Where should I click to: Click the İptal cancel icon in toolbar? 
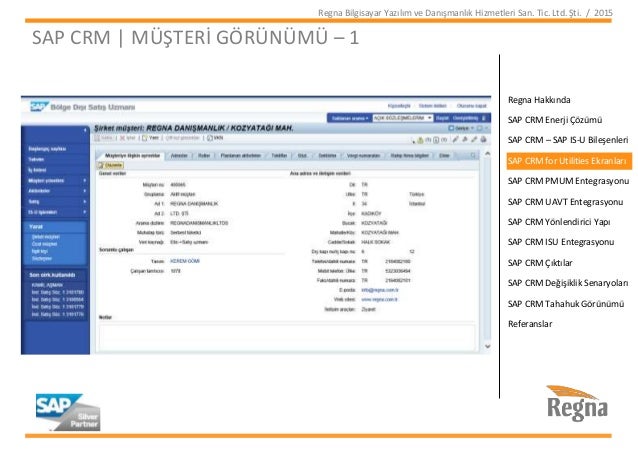[x=122, y=138]
